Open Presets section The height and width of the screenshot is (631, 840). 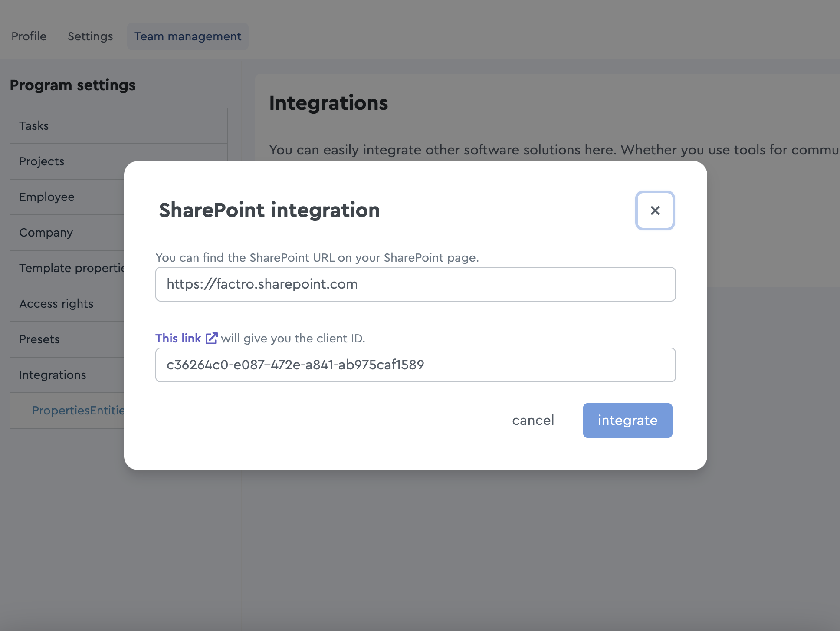(67, 339)
